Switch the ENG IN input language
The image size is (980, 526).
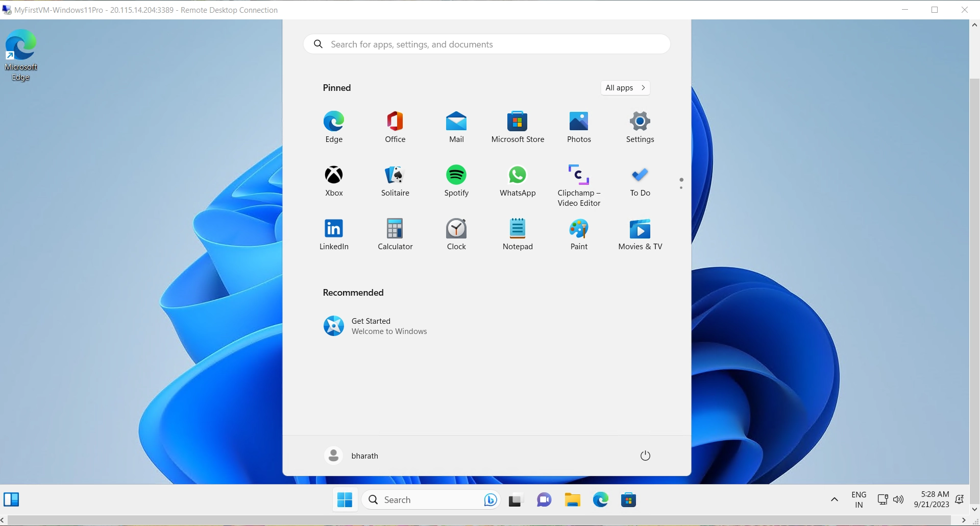click(x=859, y=499)
